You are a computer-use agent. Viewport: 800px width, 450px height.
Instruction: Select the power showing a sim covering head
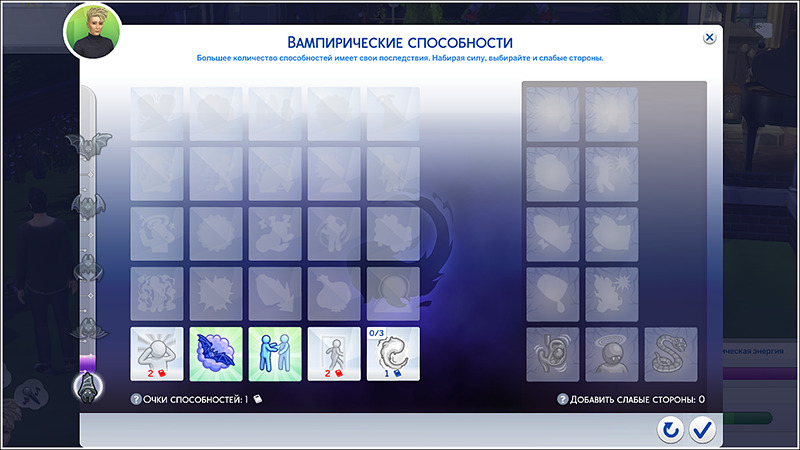coord(157,354)
